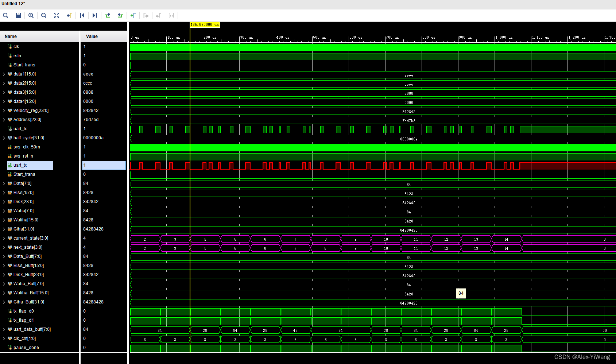Screen dimensions: 616x364
Task: Save the waveform configuration
Action: (x=18, y=15)
